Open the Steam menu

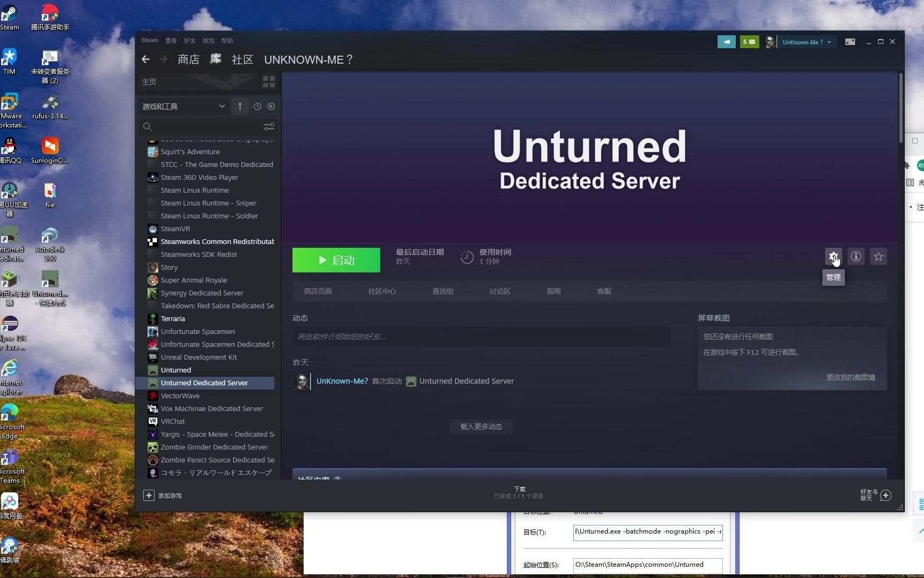pyautogui.click(x=150, y=41)
